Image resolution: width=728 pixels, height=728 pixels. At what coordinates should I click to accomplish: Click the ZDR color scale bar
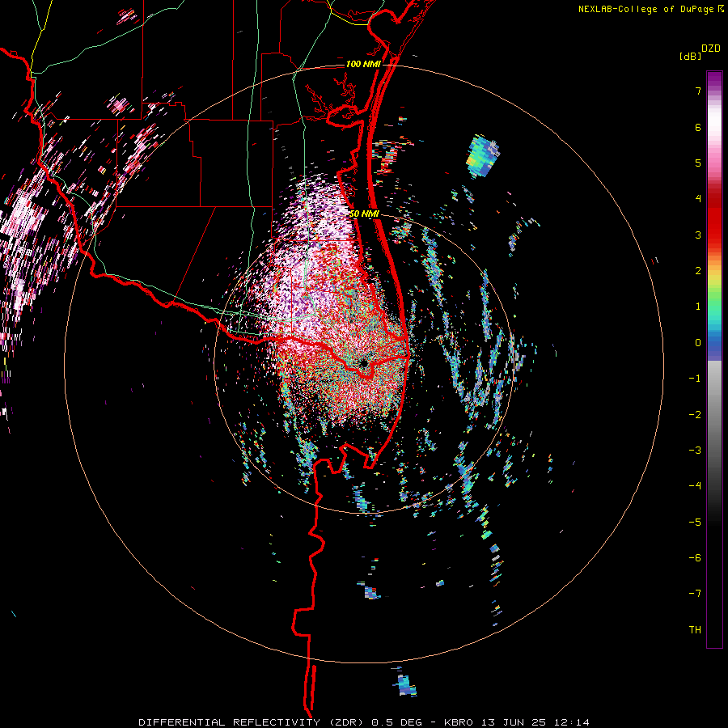[x=714, y=359]
